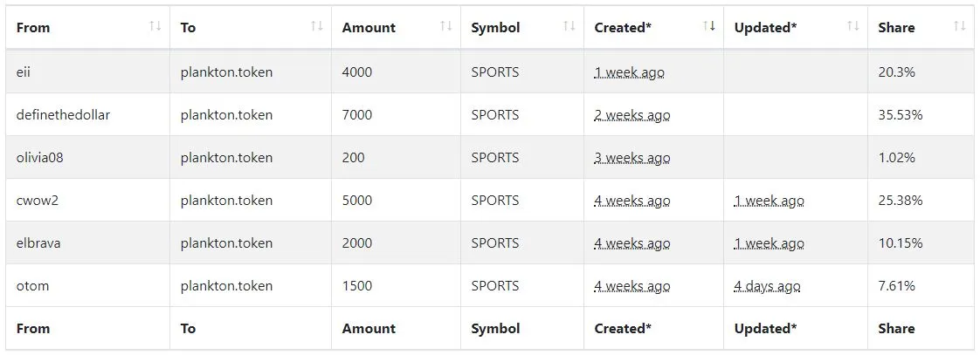Click elbrava in the From column
This screenshot has width=980, height=355.
point(38,242)
